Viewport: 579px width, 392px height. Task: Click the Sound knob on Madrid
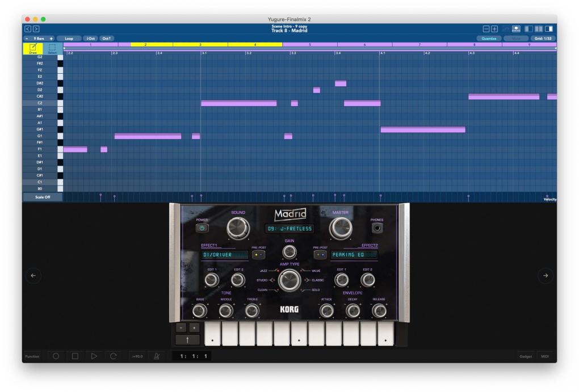238,227
